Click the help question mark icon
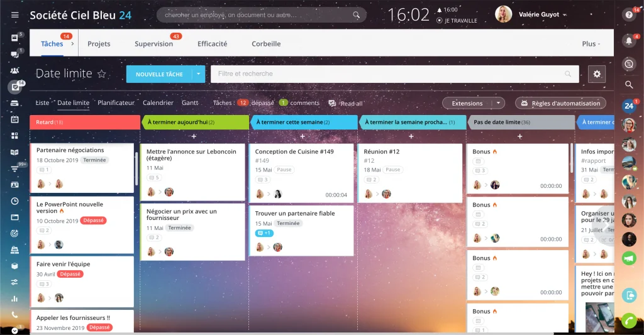 pyautogui.click(x=629, y=14)
